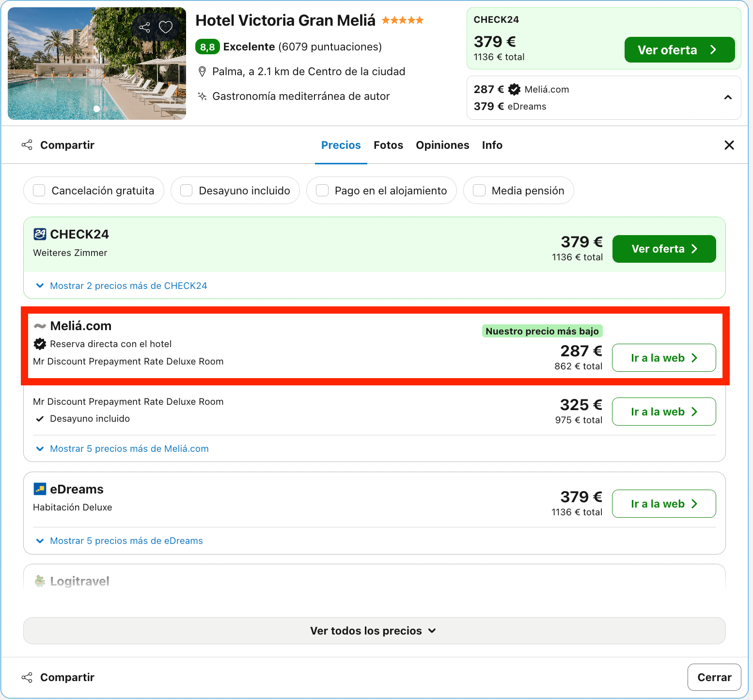Expand Ver todos los precios

point(374,631)
